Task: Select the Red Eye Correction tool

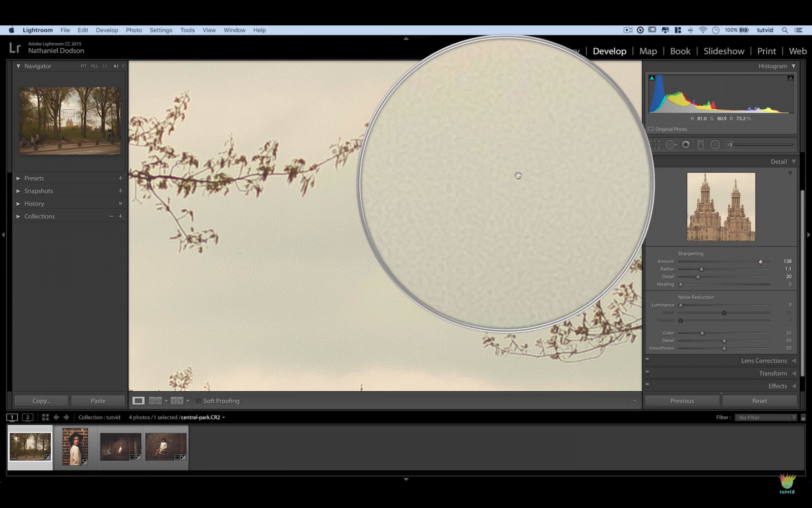Action: coord(686,144)
